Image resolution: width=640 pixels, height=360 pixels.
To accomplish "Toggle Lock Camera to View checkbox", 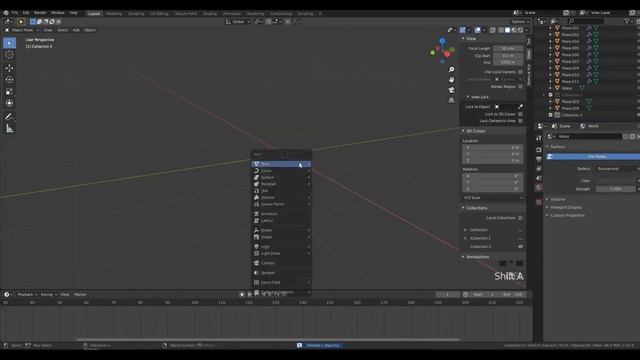I will pos(520,121).
